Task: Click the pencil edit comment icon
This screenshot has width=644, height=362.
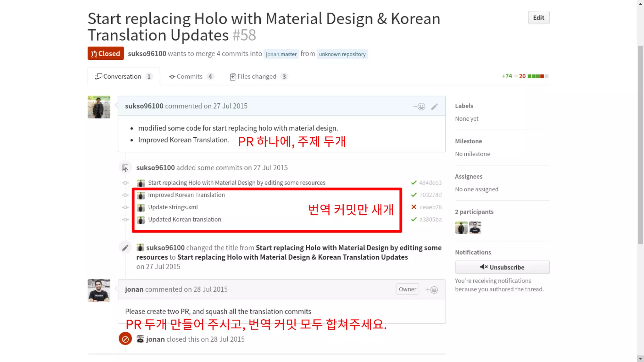Action: tap(434, 107)
